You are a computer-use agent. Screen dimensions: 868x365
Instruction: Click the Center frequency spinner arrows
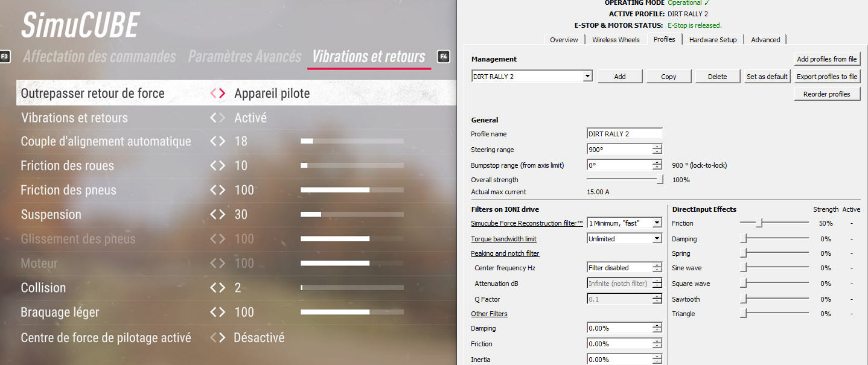(x=657, y=268)
